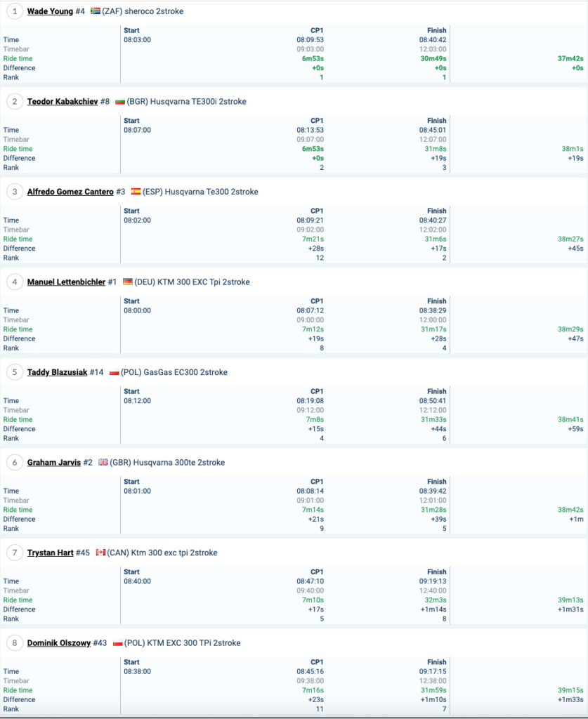The height and width of the screenshot is (719, 588).
Task: Click the Graham Jarvis name link
Action: (x=54, y=463)
